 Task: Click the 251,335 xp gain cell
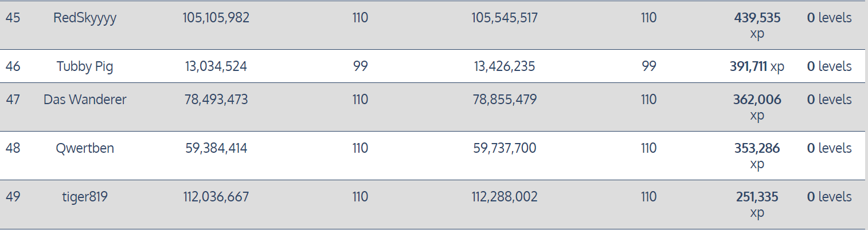point(757,205)
